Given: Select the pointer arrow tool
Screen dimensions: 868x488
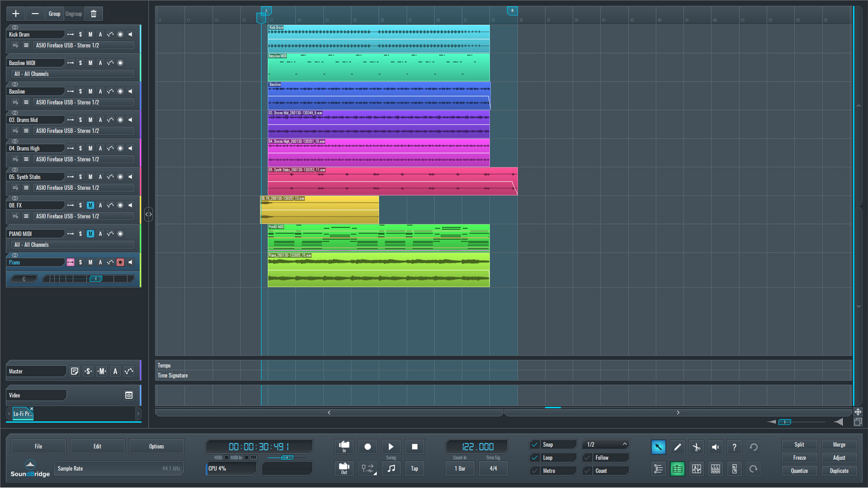Looking at the screenshot, I should click(658, 447).
